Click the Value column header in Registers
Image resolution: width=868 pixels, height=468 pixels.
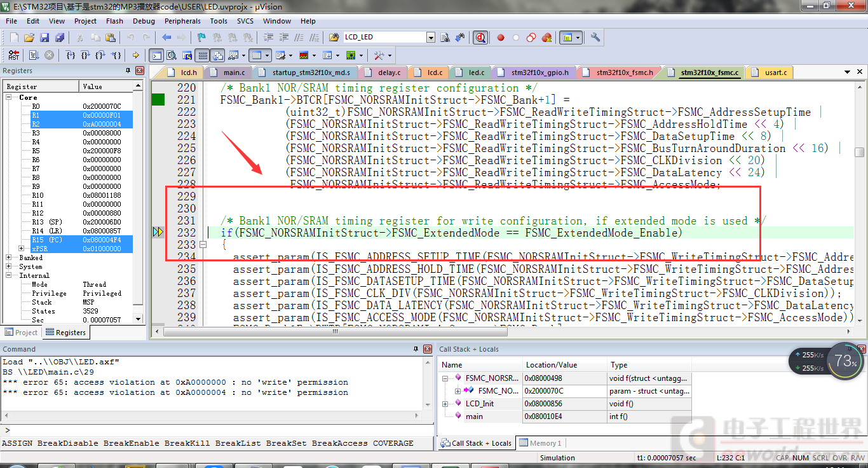click(107, 86)
